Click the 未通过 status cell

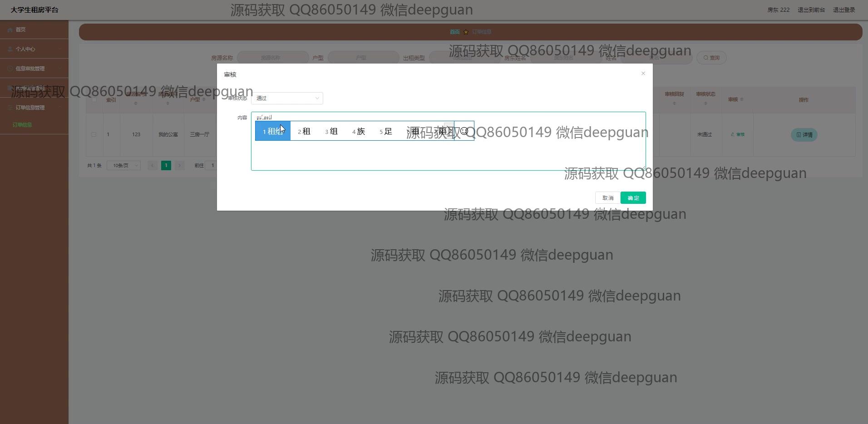705,134
